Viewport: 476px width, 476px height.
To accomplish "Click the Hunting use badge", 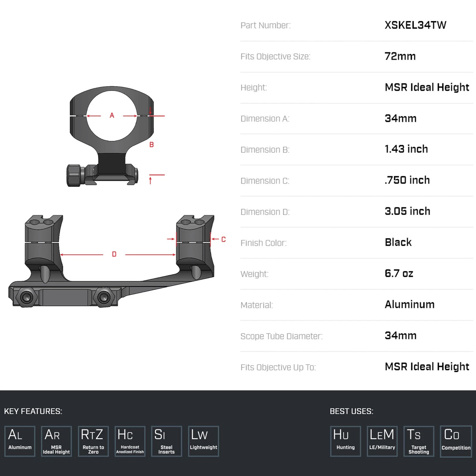I will click(345, 441).
